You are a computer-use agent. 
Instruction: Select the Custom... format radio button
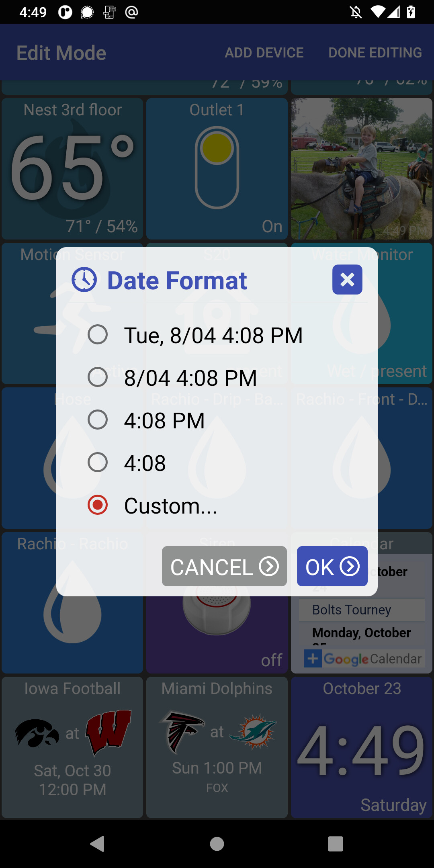[98, 505]
